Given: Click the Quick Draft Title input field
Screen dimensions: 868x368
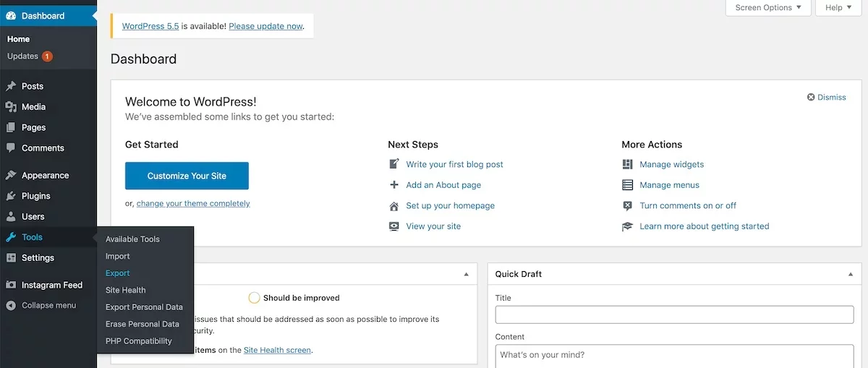Looking at the screenshot, I should 674,314.
